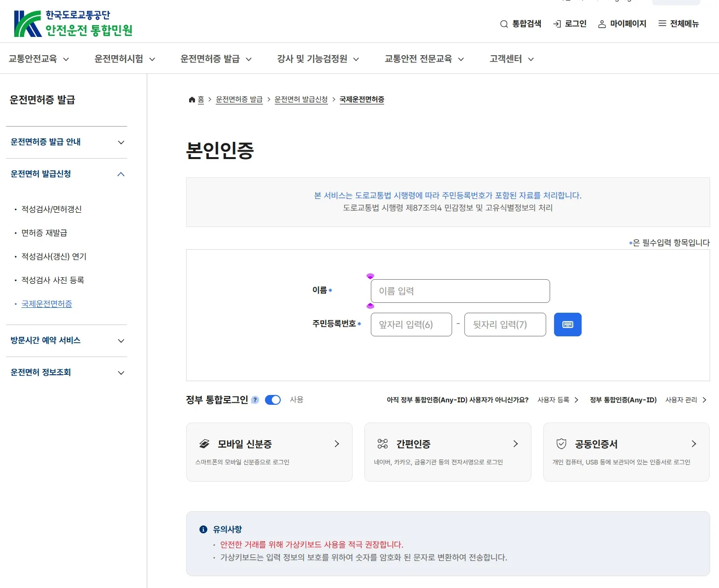Toggle the 정부 통합로그인 사용 switch
719x588 pixels.
click(273, 400)
